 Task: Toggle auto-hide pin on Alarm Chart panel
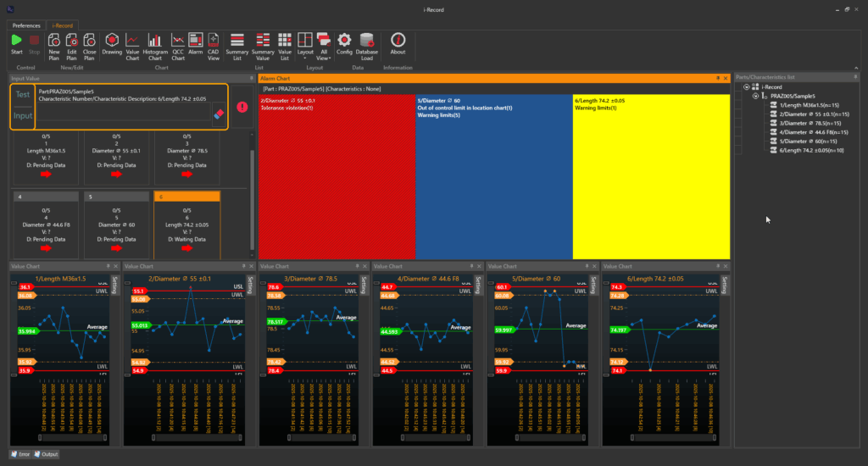717,77
